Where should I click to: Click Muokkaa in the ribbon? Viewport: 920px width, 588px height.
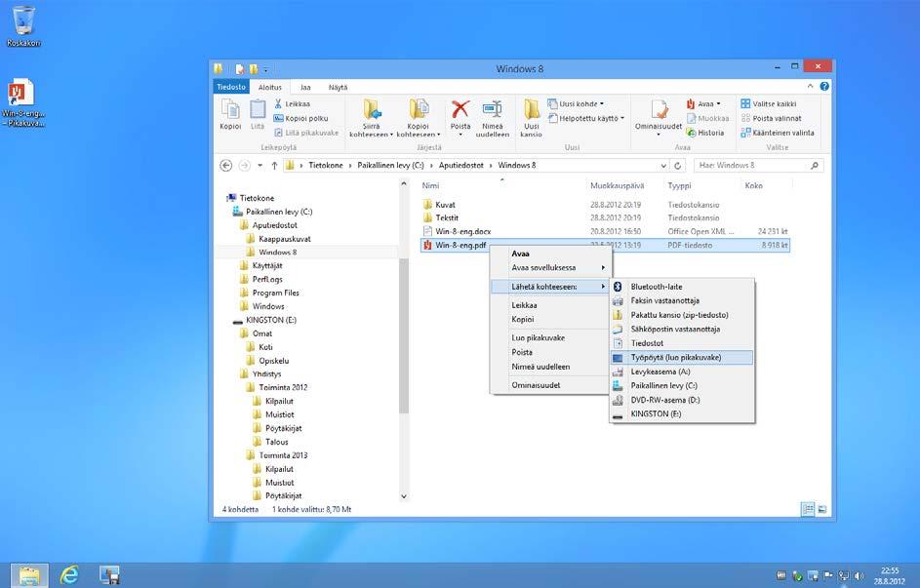click(707, 118)
